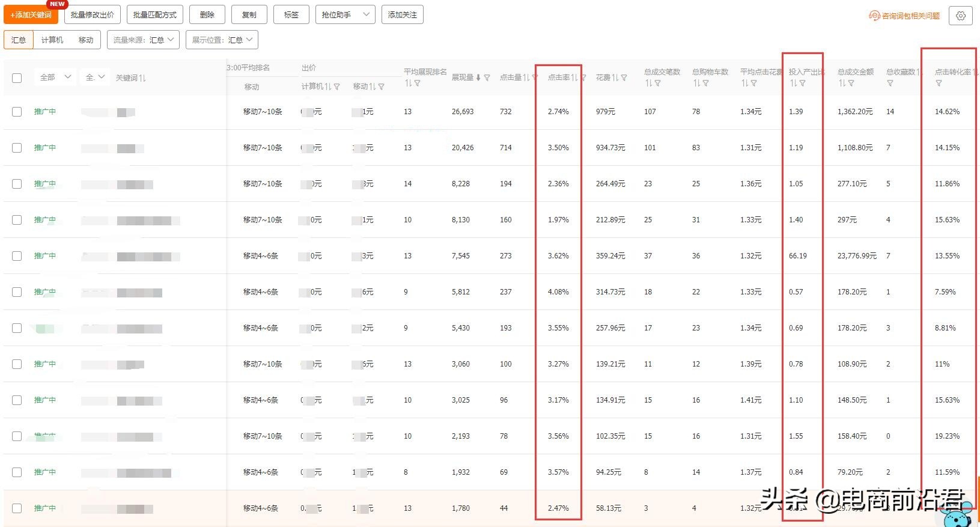The image size is (980, 527).
Task: Click 批量匹配方式 button
Action: pos(155,14)
